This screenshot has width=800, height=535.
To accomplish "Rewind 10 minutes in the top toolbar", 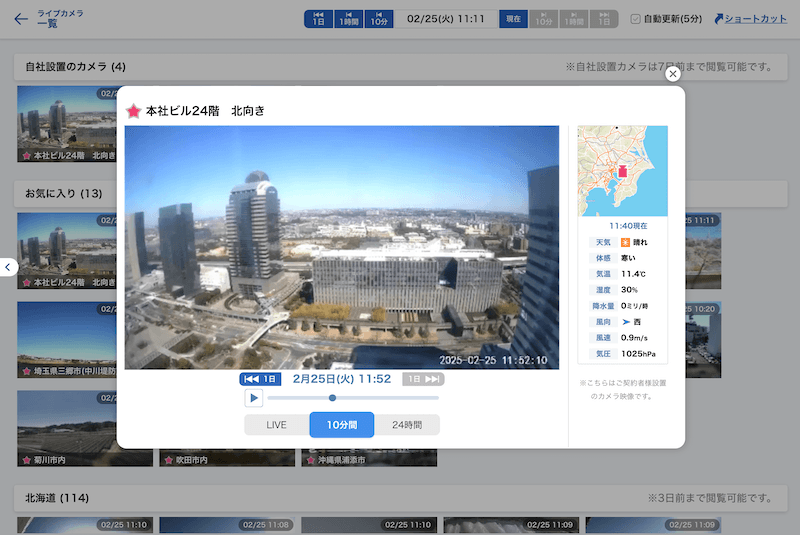I will (379, 19).
